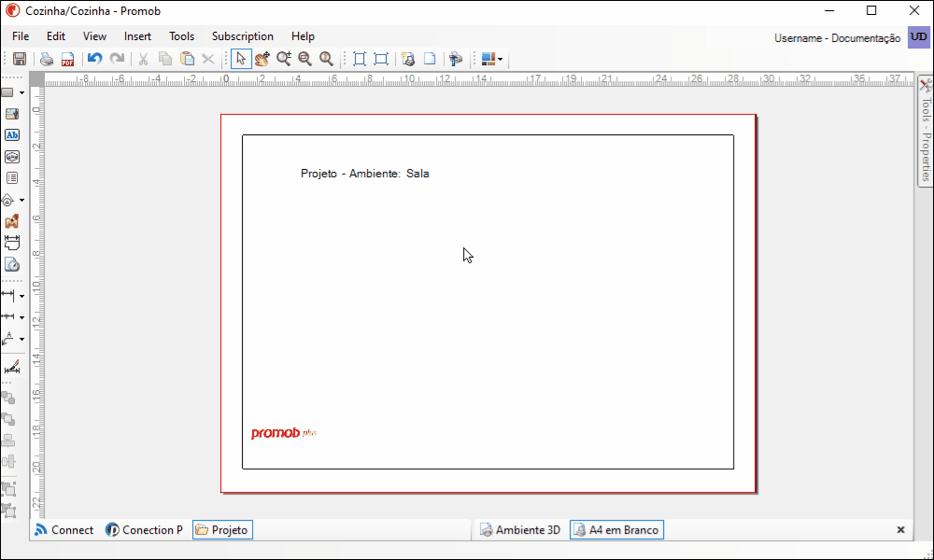Insert a floor plan view
The image size is (934, 560).
pyautogui.click(x=8, y=200)
